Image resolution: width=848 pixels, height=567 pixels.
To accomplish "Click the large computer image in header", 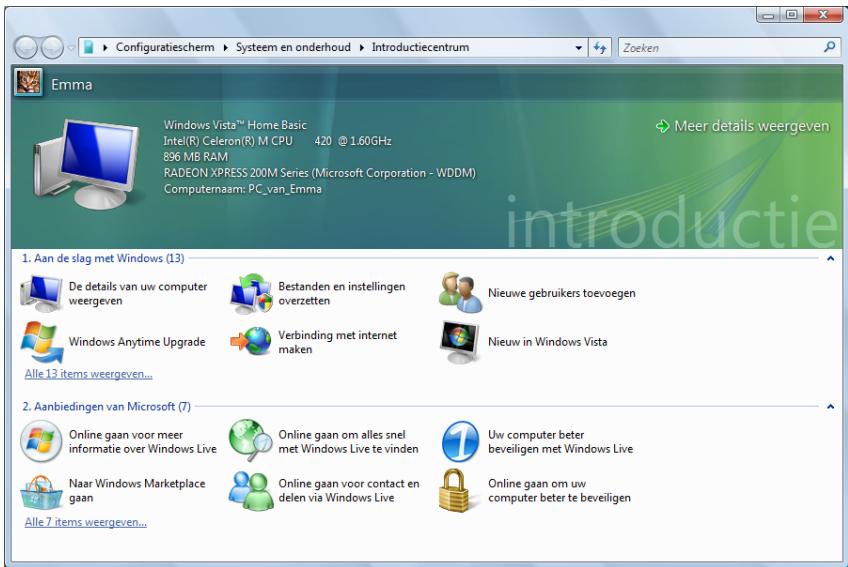I will pos(87,164).
